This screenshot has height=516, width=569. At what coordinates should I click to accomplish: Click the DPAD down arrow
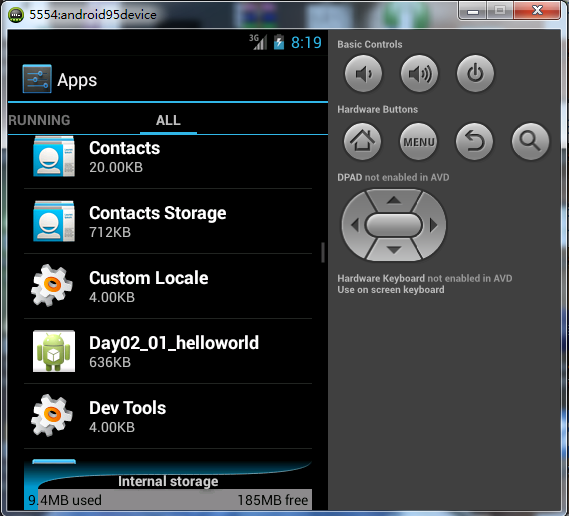pyautogui.click(x=394, y=250)
